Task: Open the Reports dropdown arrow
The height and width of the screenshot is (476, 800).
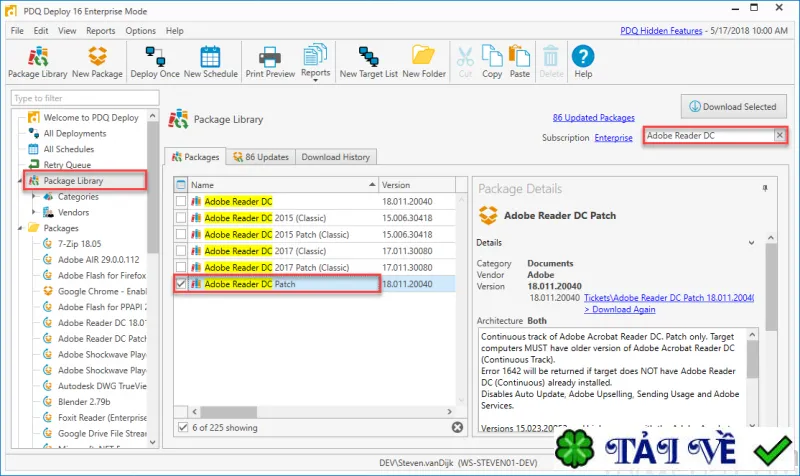Action: [x=315, y=80]
